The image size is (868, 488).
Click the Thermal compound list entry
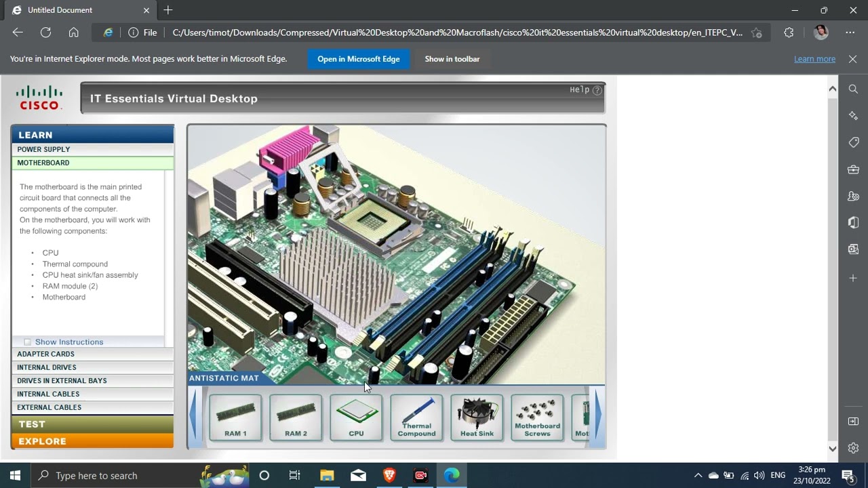point(75,264)
